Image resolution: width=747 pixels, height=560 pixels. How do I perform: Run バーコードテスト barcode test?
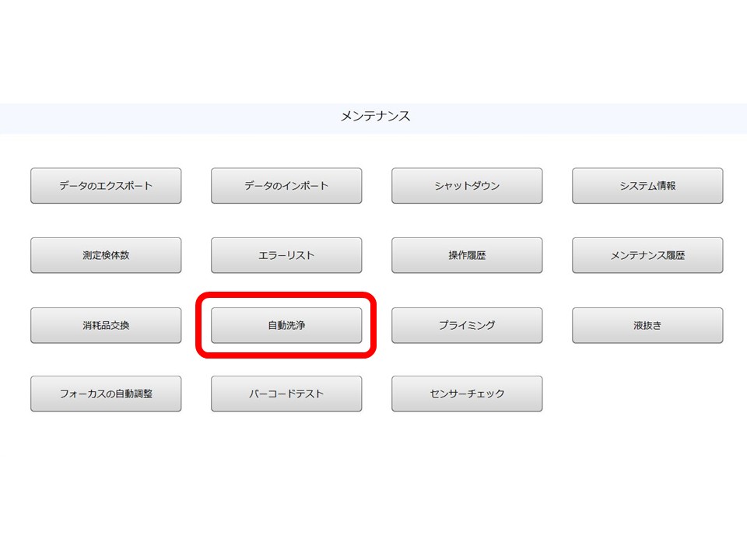pos(286,394)
